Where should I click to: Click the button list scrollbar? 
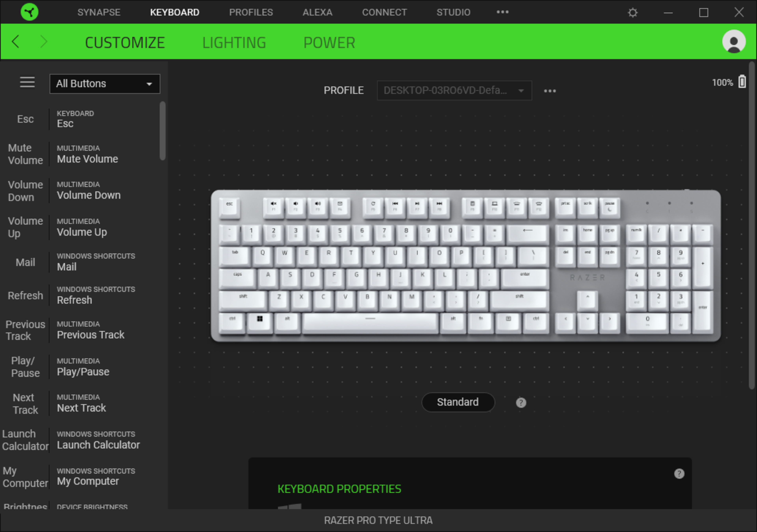coord(162,131)
